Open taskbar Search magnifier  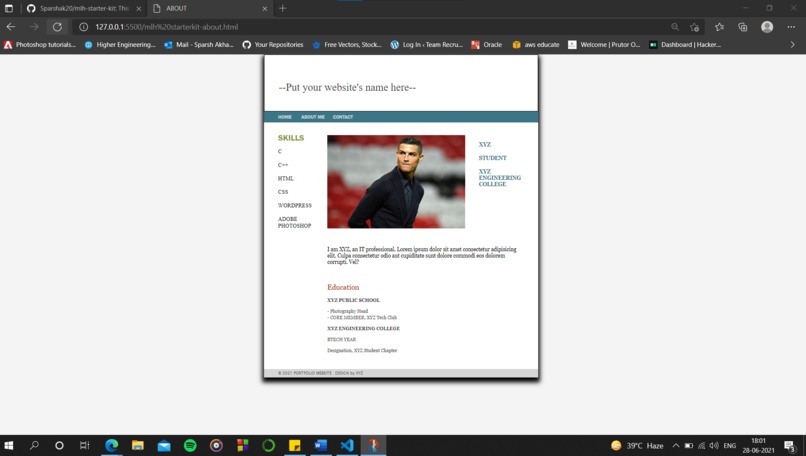[x=34, y=445]
